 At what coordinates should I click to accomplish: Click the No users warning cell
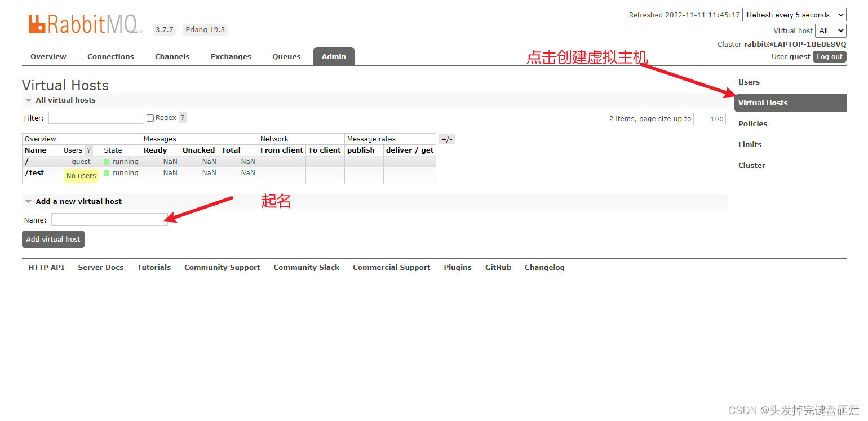(81, 176)
